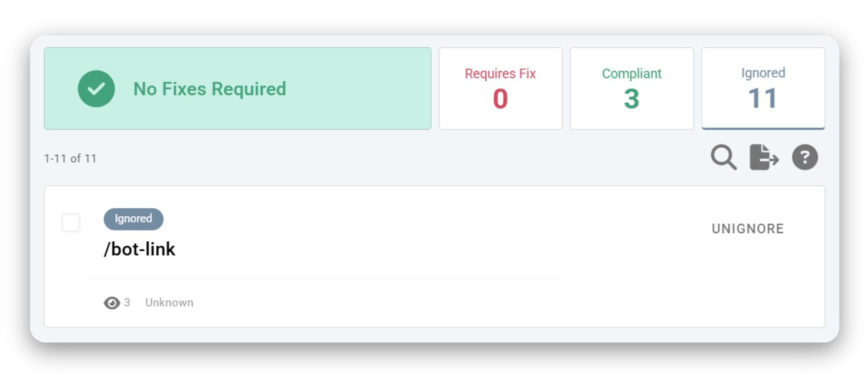Click the export file icon
This screenshot has height=388, width=868.
763,157
